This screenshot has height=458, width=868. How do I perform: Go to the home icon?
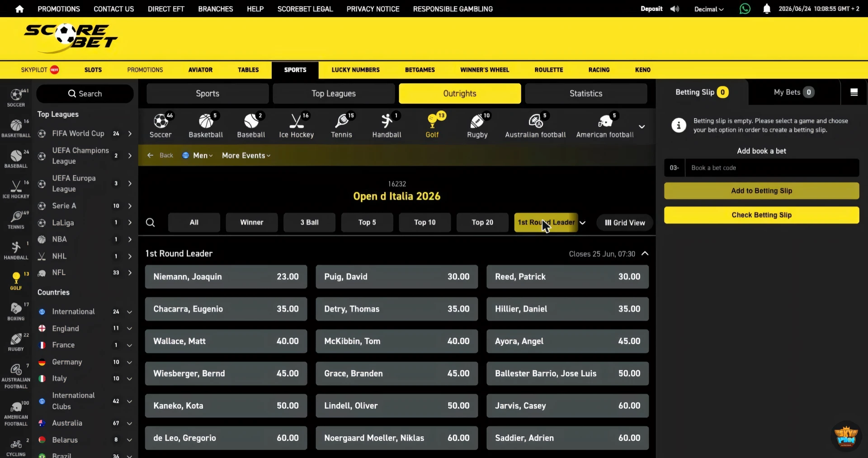pos(19,9)
